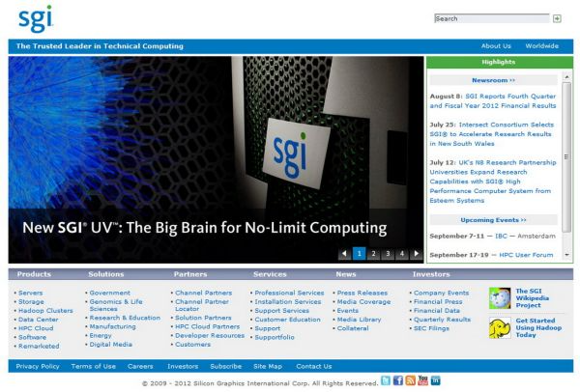
Task: Submit search with the green arrow button
Action: tap(557, 18)
